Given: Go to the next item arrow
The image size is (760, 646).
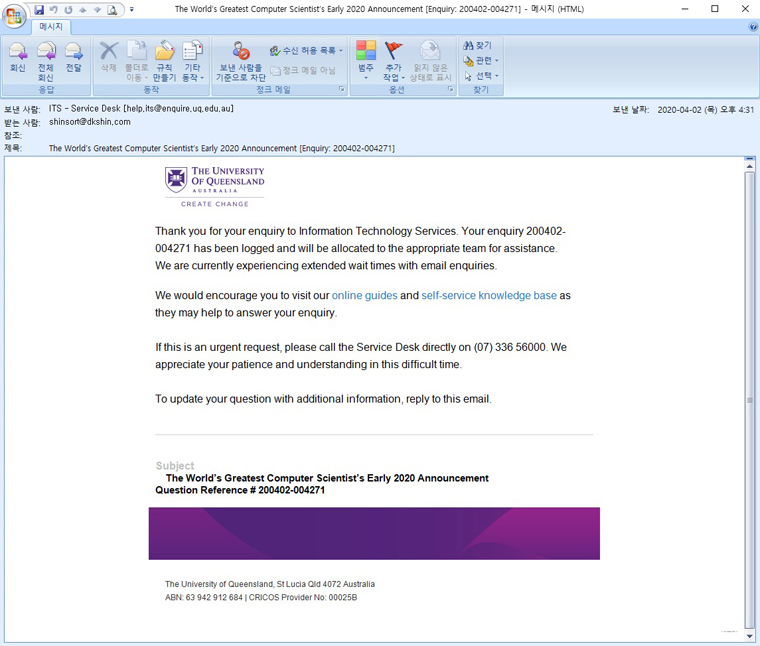Looking at the screenshot, I should (x=97, y=9).
